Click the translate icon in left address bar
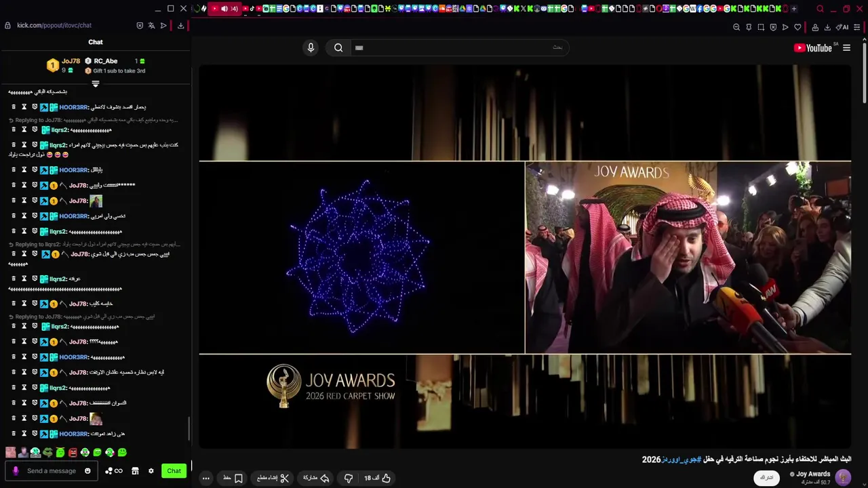This screenshot has width=868, height=488. pos(151,26)
